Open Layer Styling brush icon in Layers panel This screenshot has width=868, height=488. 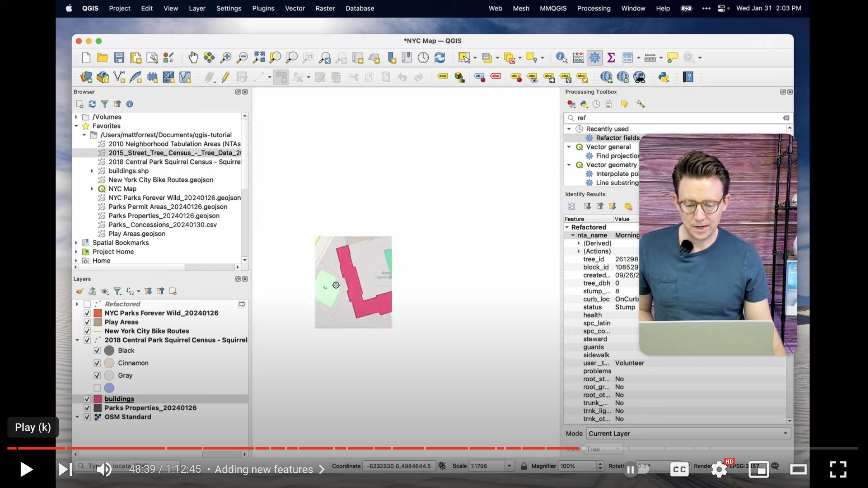point(80,291)
